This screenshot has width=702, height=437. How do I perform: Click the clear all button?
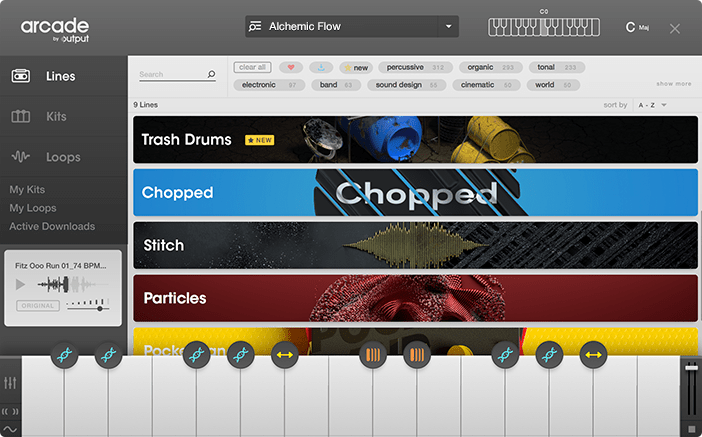pos(253,67)
